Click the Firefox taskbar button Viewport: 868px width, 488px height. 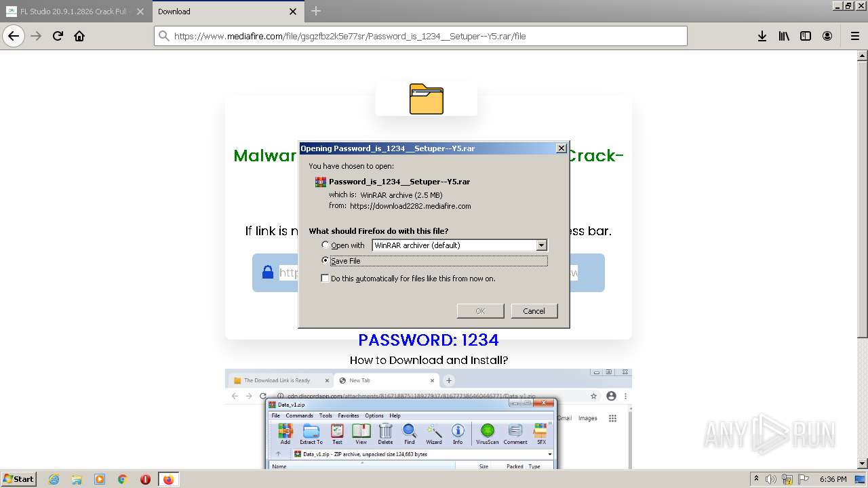click(169, 479)
